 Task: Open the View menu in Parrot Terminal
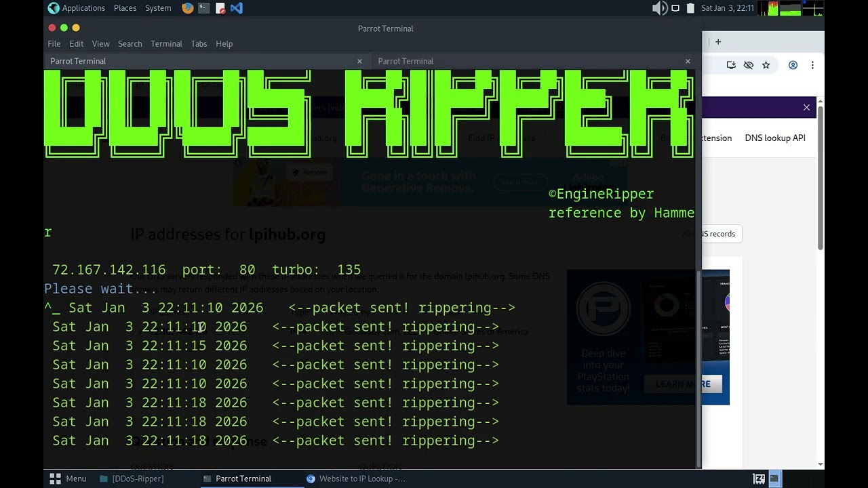[101, 43]
